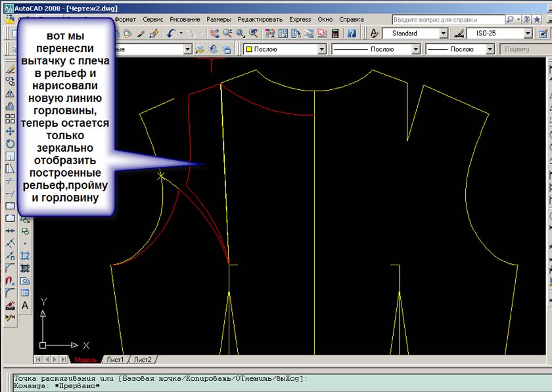Switch to the 'Лист1' layout tab
The image size is (552, 392).
click(x=114, y=360)
